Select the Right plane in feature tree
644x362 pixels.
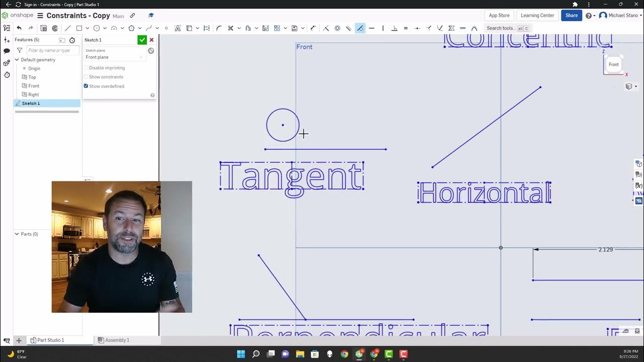pyautogui.click(x=34, y=95)
